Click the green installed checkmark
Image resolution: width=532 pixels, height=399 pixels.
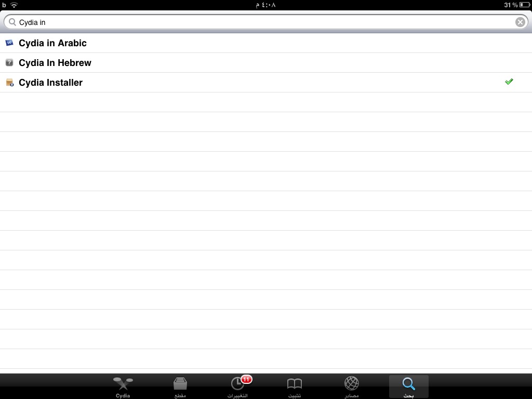click(x=509, y=82)
